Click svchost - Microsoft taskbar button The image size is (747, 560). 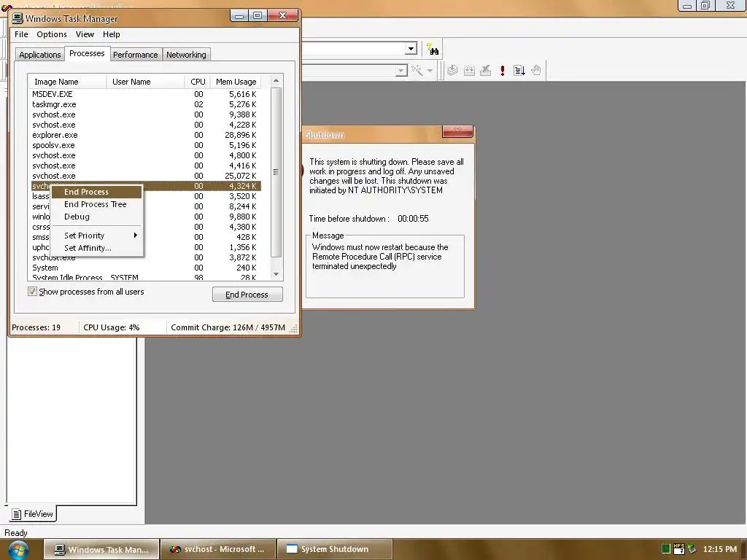(x=218, y=550)
